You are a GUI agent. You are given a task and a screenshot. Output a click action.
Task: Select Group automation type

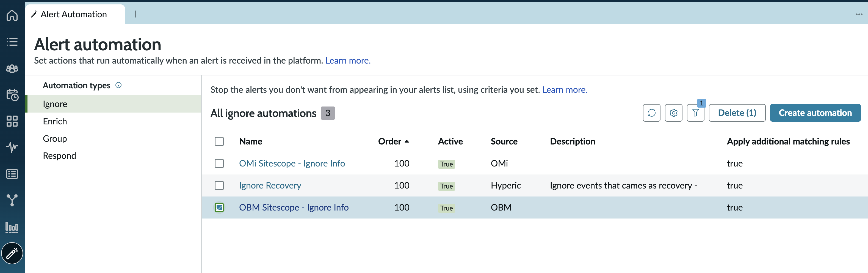pos(114,138)
